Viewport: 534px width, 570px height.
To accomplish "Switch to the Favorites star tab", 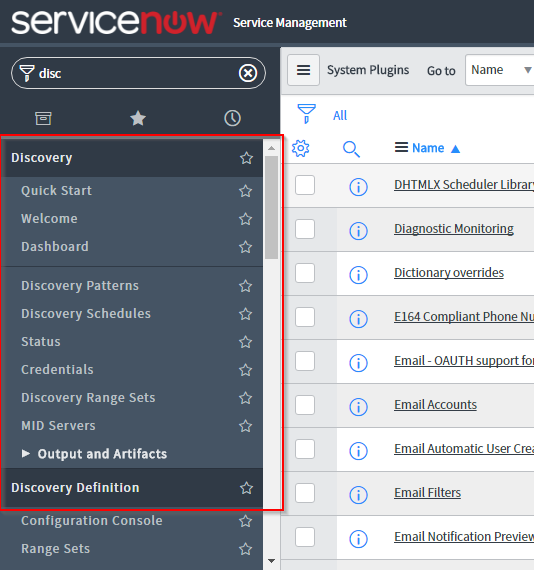I will tap(138, 118).
